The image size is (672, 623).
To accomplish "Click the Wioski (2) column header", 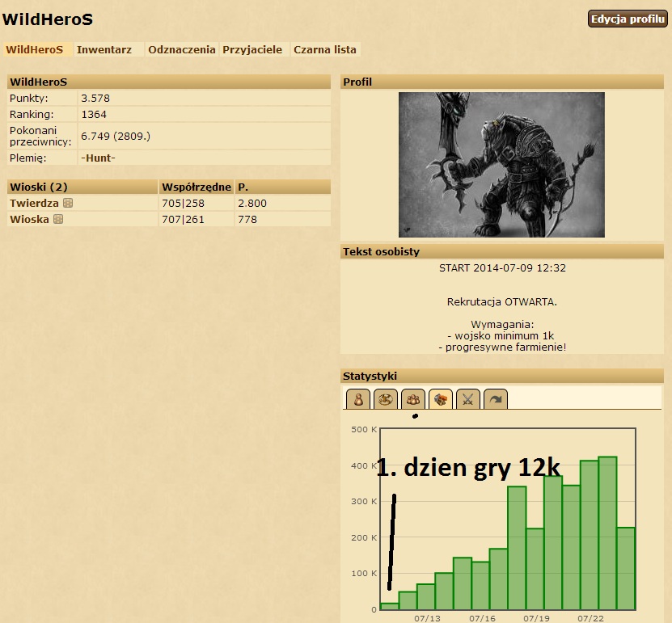I will [82, 187].
